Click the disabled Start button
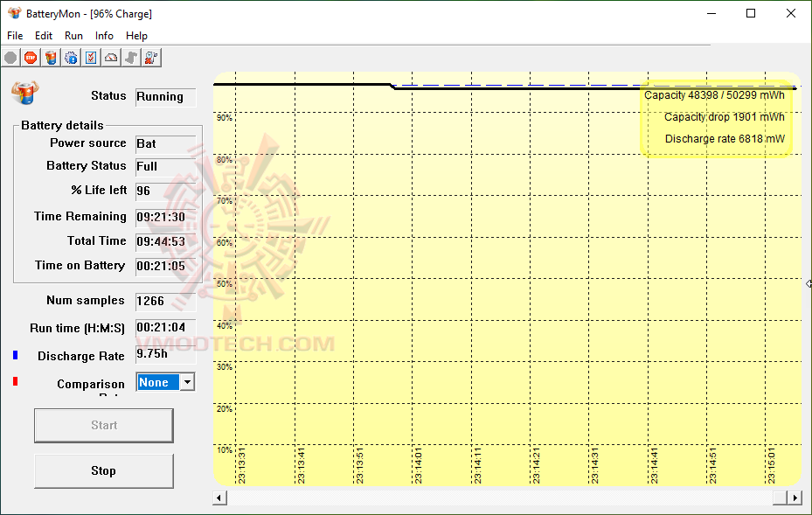This screenshot has width=812, height=515. 103,425
